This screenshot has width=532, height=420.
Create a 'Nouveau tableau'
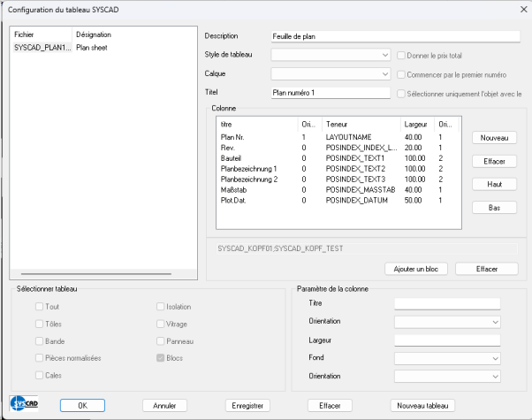[x=422, y=405]
